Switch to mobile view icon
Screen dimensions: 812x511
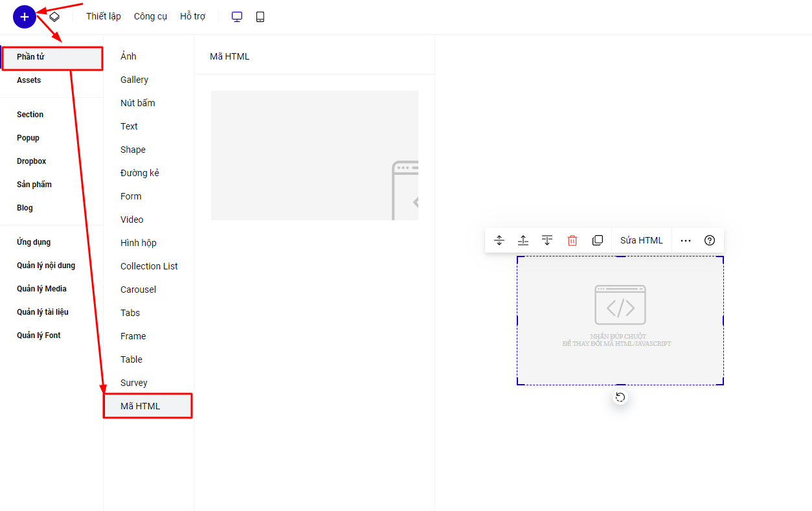pos(260,17)
